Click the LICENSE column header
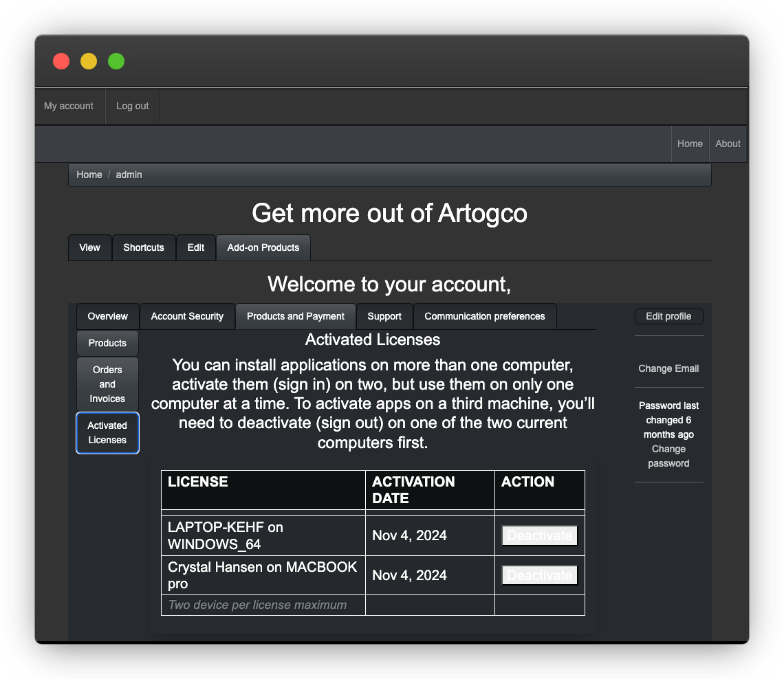Image resolution: width=784 pixels, height=679 pixels. coord(263,490)
